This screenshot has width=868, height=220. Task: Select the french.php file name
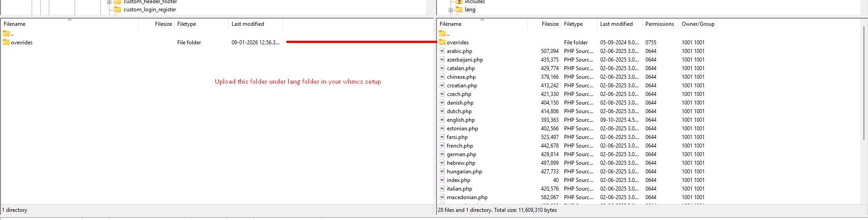click(460, 146)
